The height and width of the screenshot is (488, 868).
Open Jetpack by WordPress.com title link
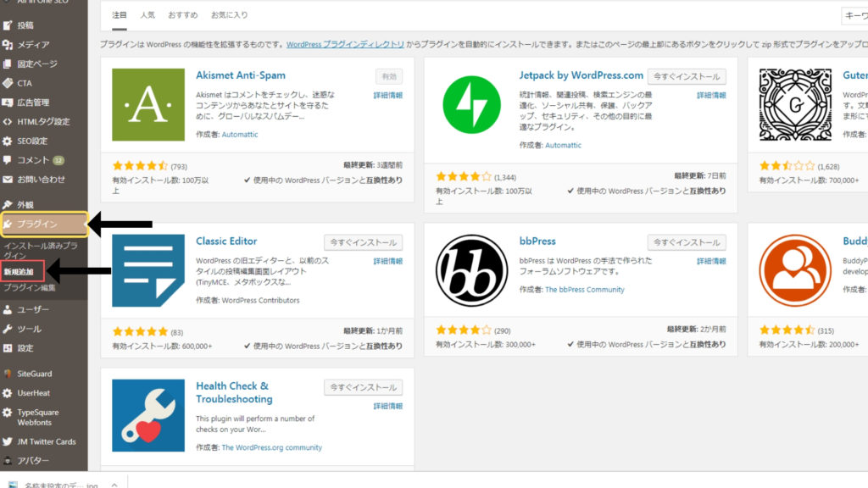pos(581,75)
